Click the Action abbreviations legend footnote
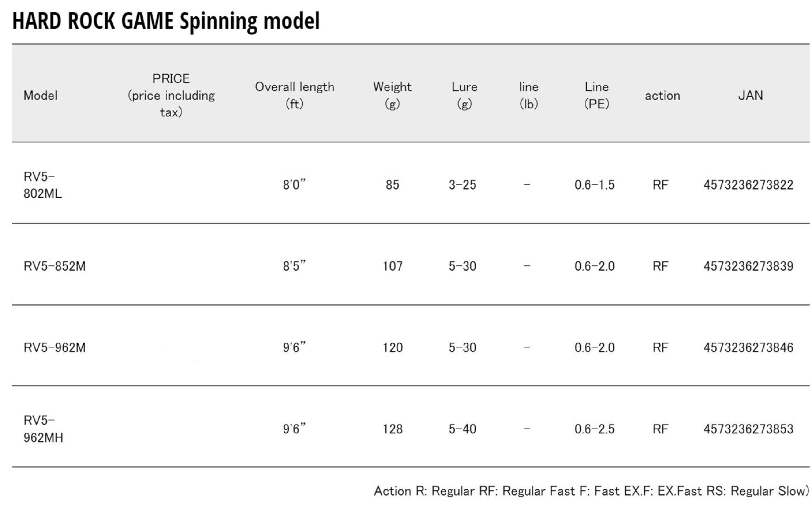Image resolution: width=812 pixels, height=515 pixels. click(x=591, y=491)
